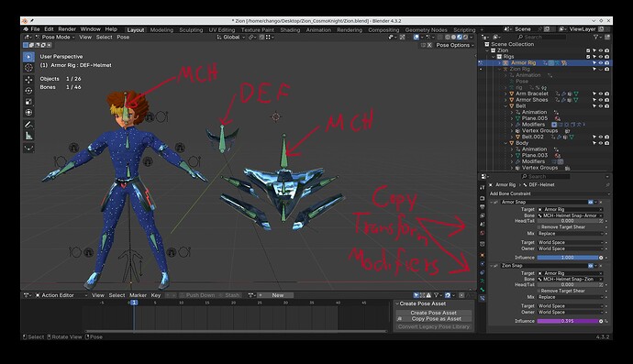Switch to the Modeling workspace tab

(x=161, y=30)
